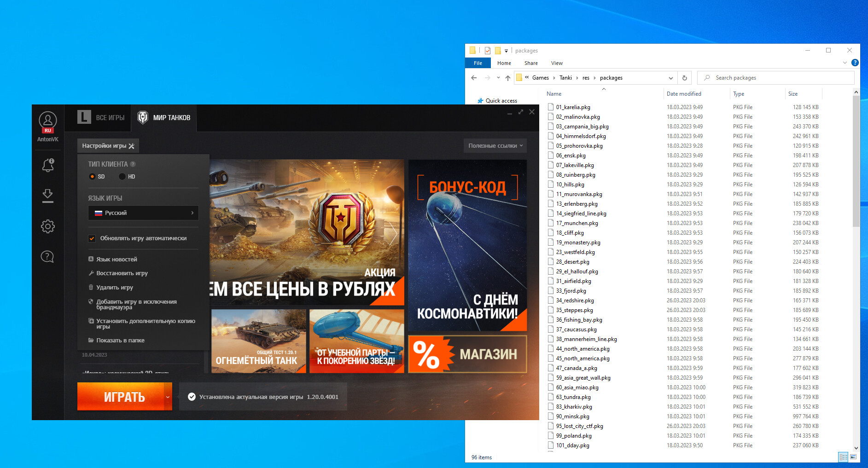
Task: Select HD client type radio button
Action: pos(122,177)
